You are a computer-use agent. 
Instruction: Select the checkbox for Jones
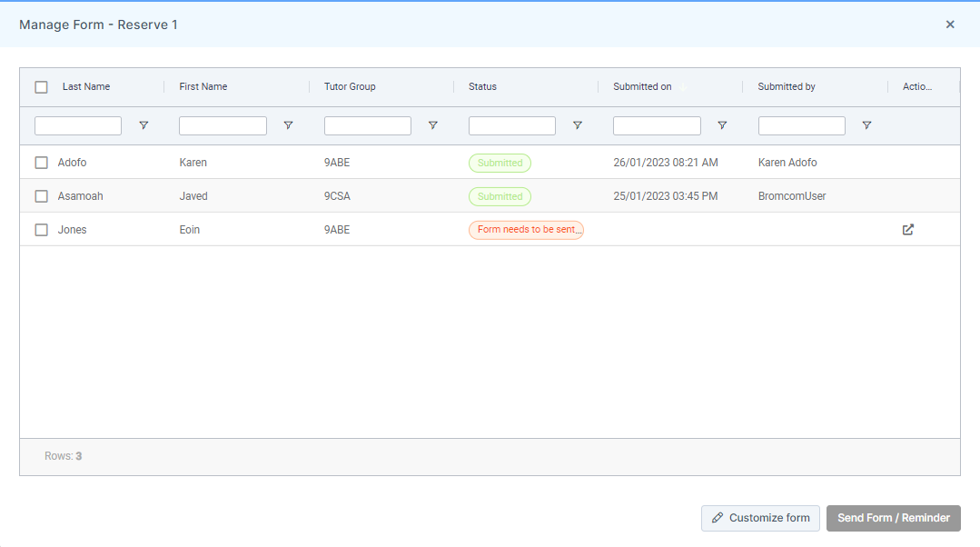[41, 230]
